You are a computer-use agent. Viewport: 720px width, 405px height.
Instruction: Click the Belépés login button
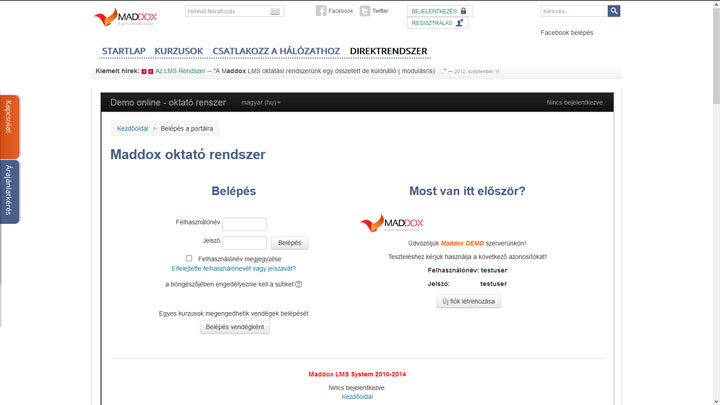[x=289, y=242]
